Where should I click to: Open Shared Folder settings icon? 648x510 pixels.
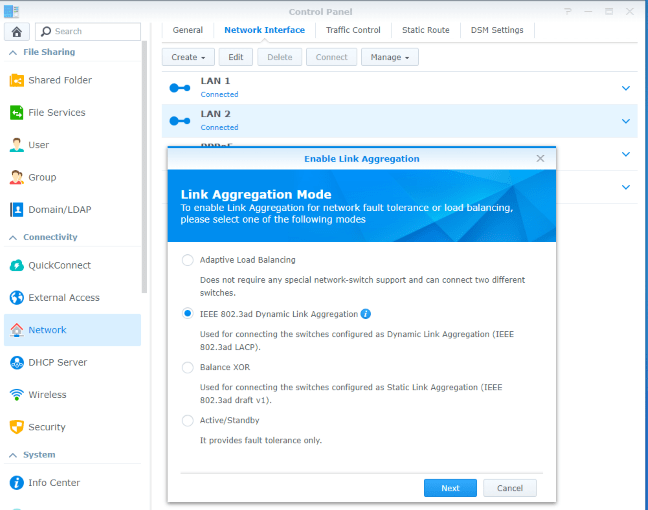pos(17,80)
